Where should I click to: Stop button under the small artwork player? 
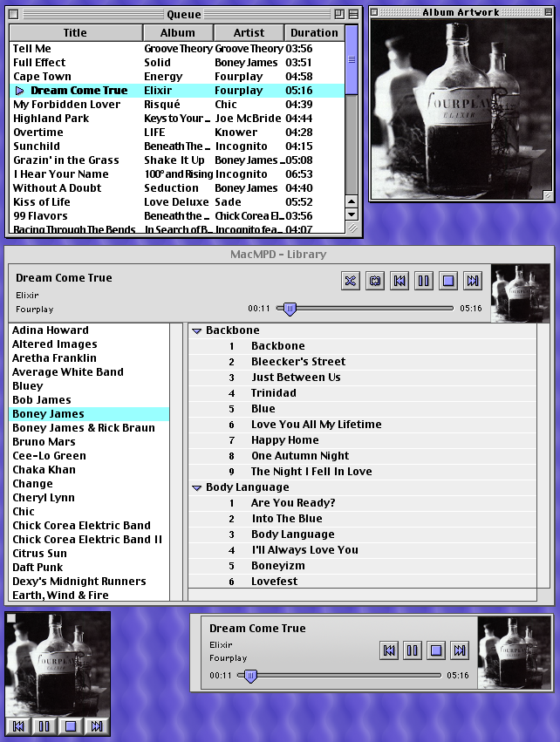[71, 726]
